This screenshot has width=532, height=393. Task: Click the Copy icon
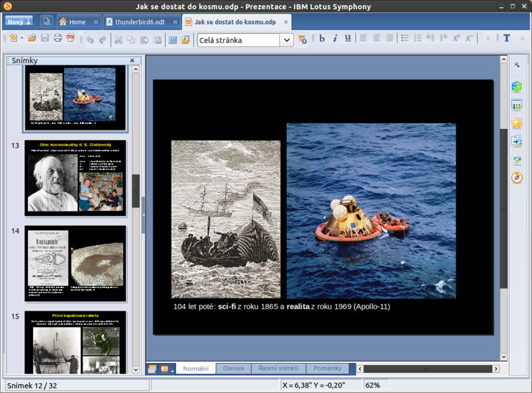(x=131, y=40)
